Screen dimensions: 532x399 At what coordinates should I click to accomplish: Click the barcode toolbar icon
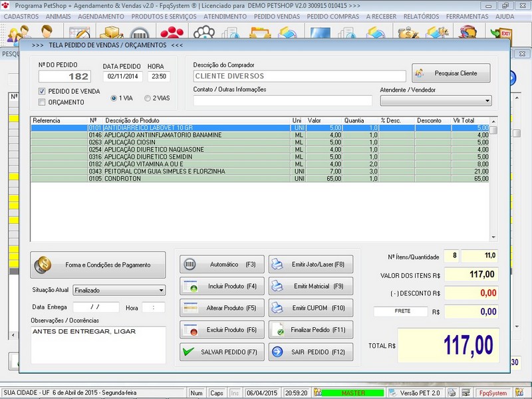tap(139, 33)
